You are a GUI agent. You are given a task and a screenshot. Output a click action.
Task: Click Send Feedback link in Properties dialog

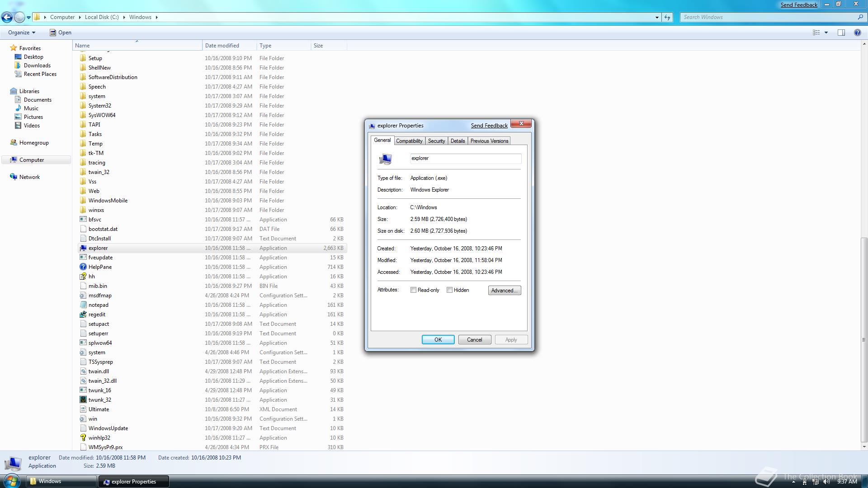(489, 126)
